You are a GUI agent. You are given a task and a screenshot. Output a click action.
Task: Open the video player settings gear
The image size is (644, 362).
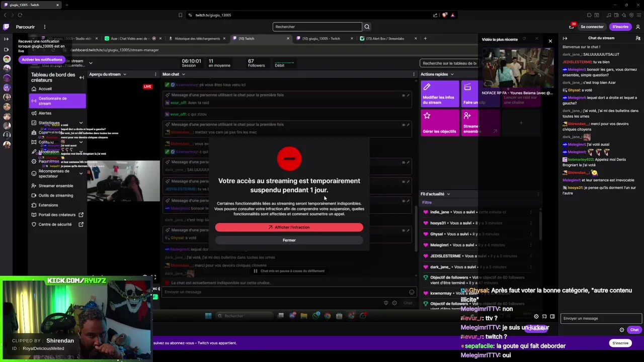(536, 316)
